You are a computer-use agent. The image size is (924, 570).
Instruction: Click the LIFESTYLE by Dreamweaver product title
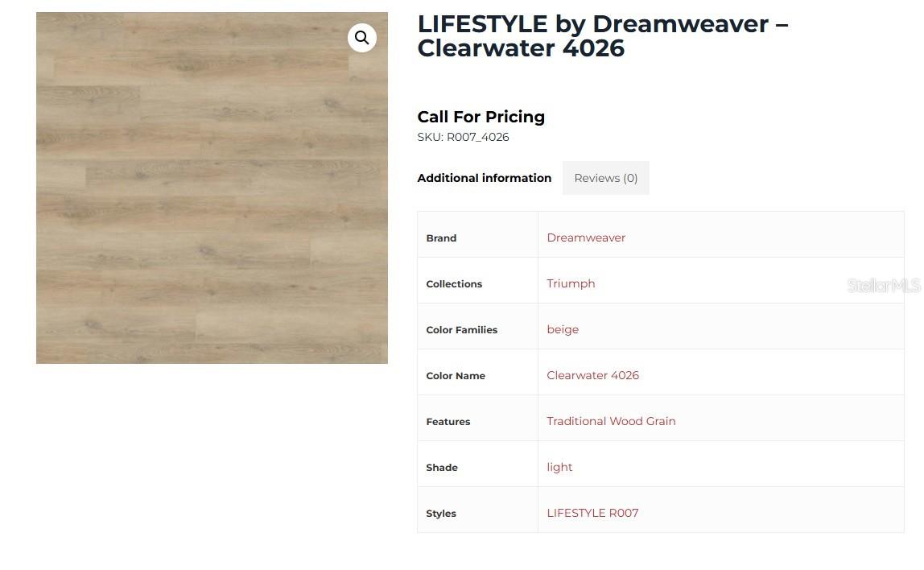tap(602, 36)
